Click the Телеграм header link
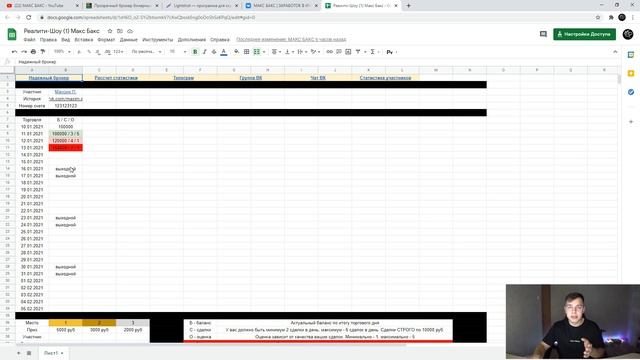The image size is (640, 360). pyautogui.click(x=183, y=78)
